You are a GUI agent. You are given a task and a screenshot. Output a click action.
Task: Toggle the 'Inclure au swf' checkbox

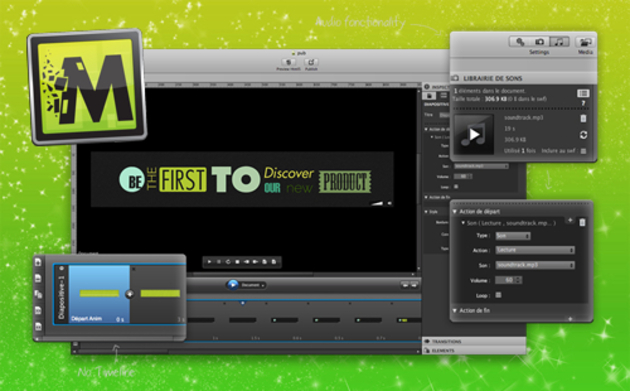pyautogui.click(x=583, y=151)
